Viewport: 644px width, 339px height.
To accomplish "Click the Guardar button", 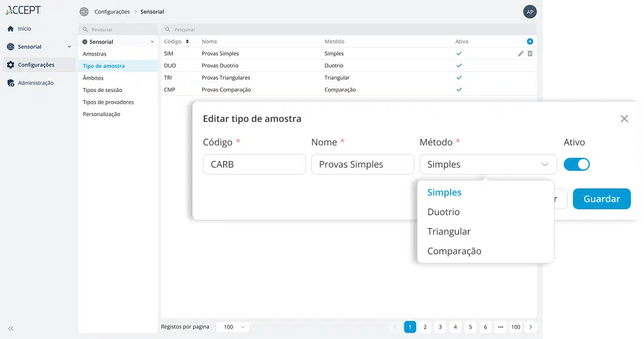I will click(x=602, y=199).
